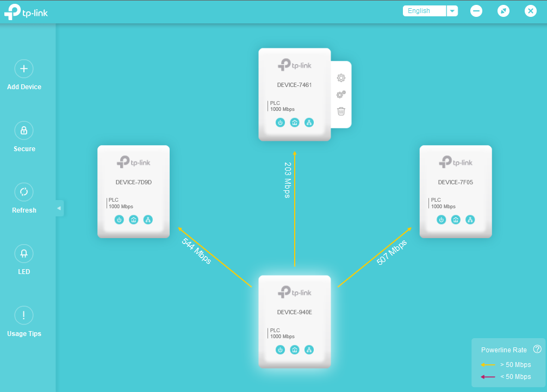Open the English language dropdown arrow

click(x=452, y=11)
